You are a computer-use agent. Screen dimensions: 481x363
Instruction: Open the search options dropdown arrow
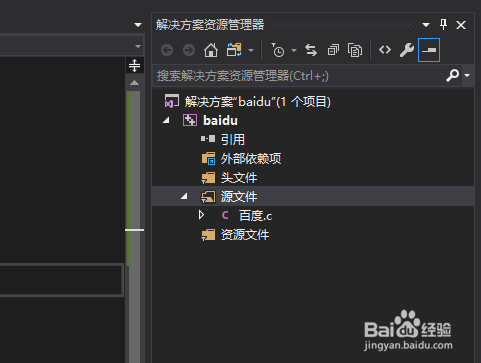(467, 76)
